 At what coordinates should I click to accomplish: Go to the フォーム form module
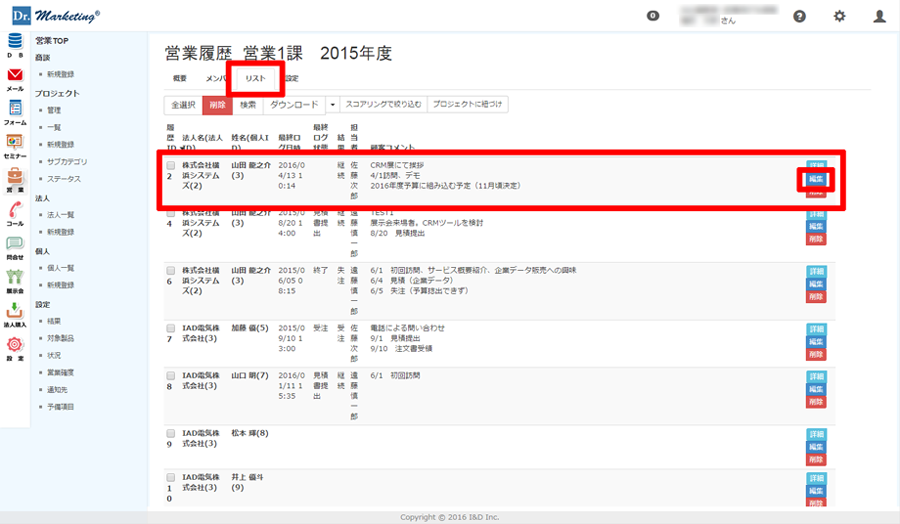point(15,111)
